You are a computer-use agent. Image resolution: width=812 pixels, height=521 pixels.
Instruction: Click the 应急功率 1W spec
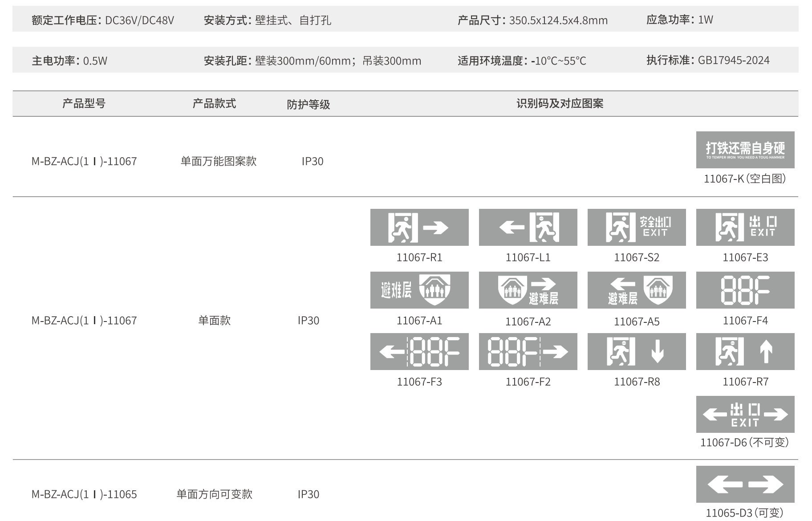point(680,20)
